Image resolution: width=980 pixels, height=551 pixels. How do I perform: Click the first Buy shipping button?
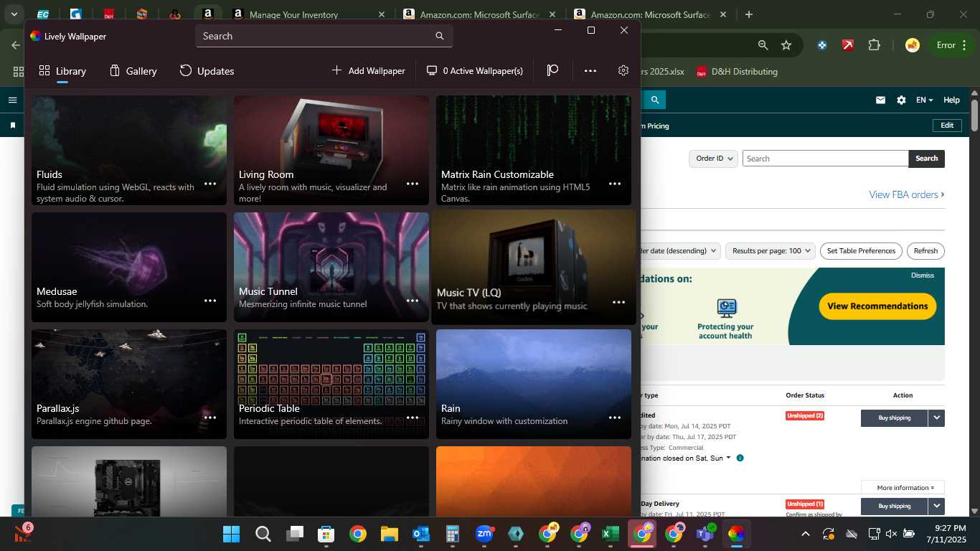click(894, 418)
